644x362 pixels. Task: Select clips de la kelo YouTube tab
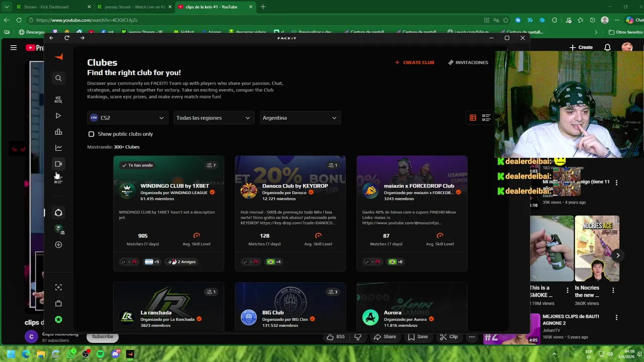pyautogui.click(x=214, y=7)
